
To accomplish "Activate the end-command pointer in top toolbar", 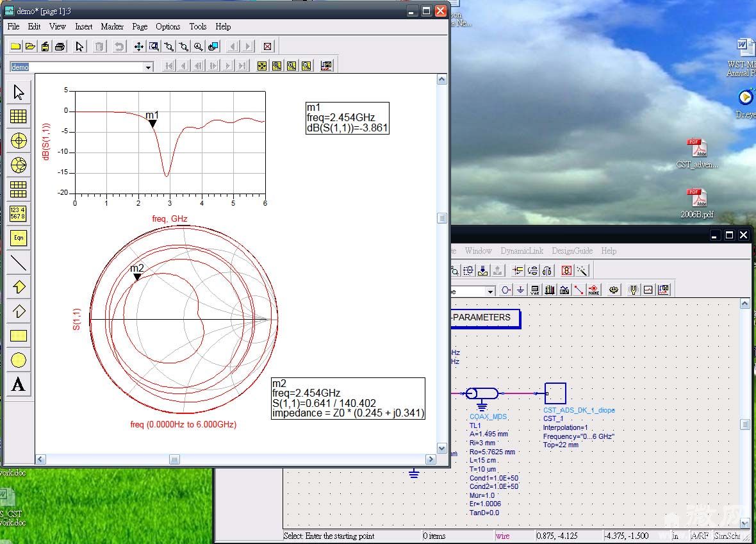I will 79,46.
